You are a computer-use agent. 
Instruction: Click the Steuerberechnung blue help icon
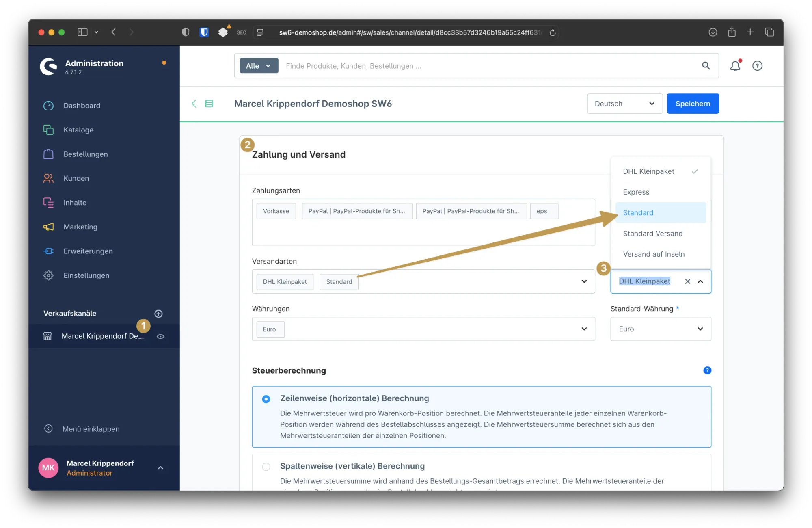[707, 370]
